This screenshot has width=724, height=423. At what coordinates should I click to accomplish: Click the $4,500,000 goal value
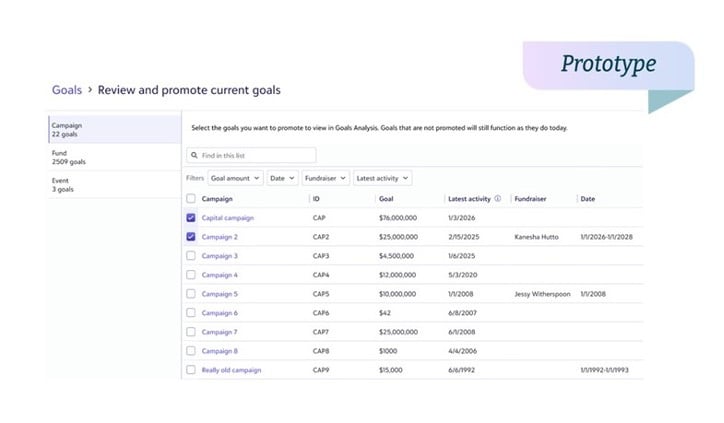click(396, 256)
